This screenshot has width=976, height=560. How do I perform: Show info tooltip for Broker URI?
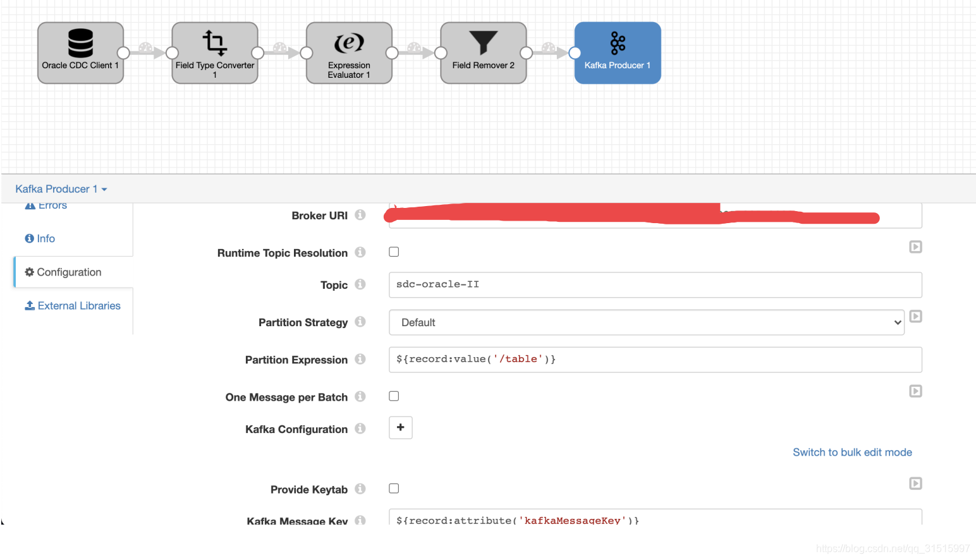tap(360, 215)
